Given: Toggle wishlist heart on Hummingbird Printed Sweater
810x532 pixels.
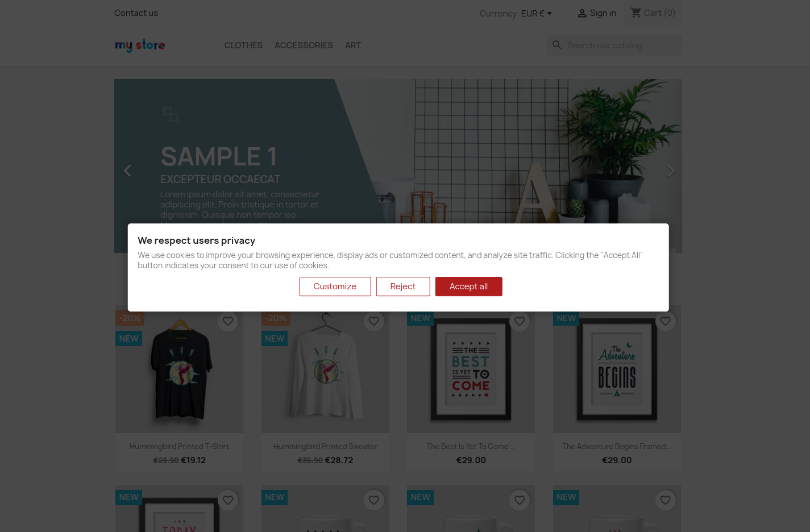Looking at the screenshot, I should 373,321.
